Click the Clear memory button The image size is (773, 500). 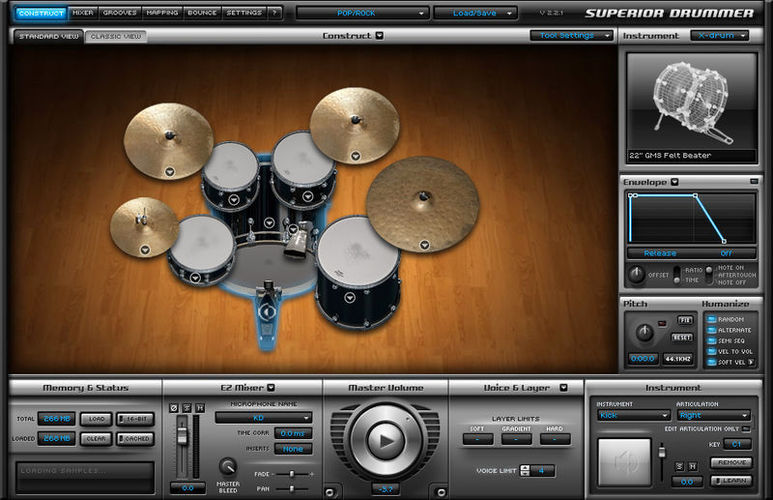[96, 438]
